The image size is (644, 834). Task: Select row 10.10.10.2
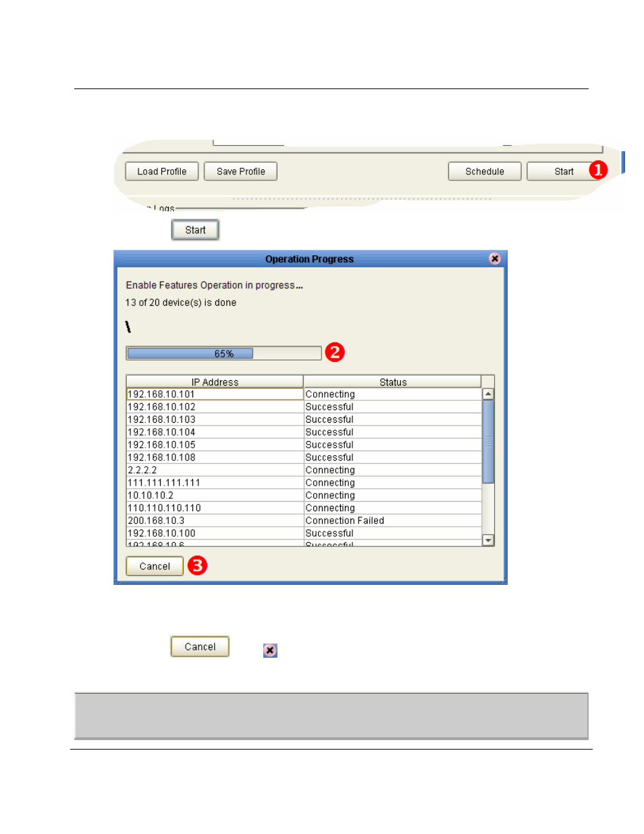[304, 496]
